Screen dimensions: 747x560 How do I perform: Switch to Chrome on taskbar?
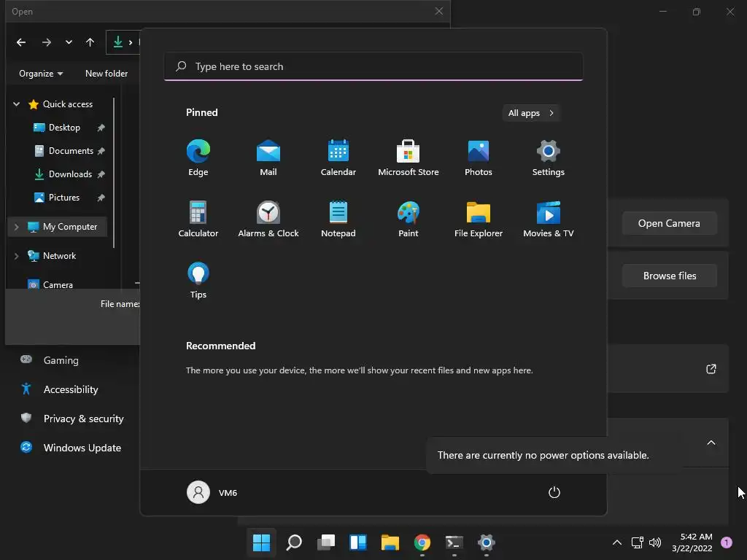[422, 542]
